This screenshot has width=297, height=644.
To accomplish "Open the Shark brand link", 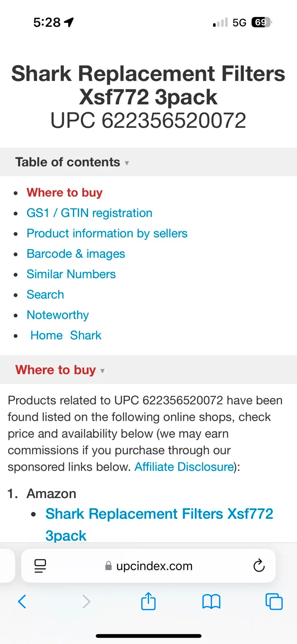I will pyautogui.click(x=86, y=335).
